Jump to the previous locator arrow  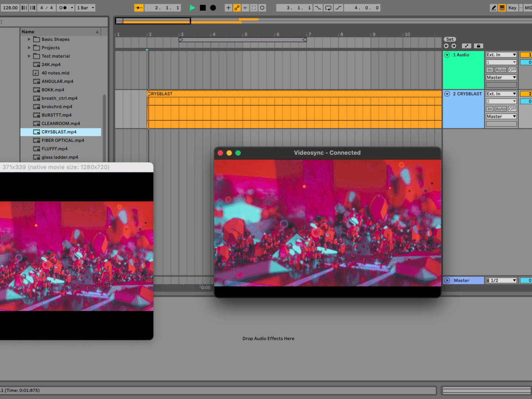pos(446,46)
